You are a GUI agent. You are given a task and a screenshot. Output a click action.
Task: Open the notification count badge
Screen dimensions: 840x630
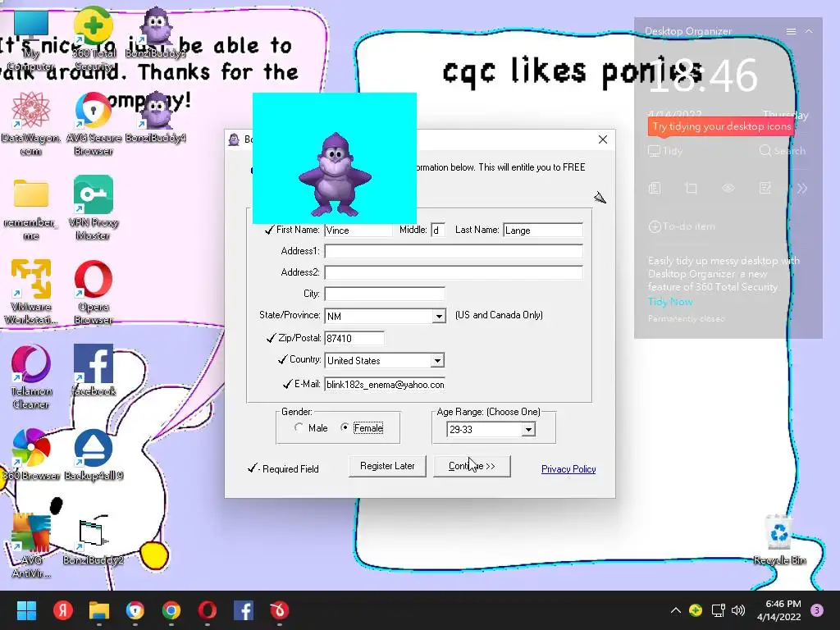click(817, 610)
